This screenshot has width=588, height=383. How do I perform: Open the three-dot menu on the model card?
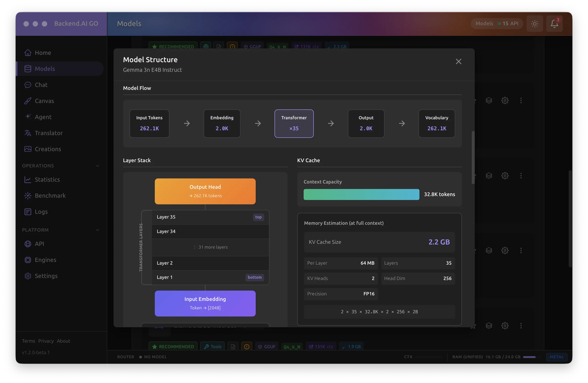(521, 100)
